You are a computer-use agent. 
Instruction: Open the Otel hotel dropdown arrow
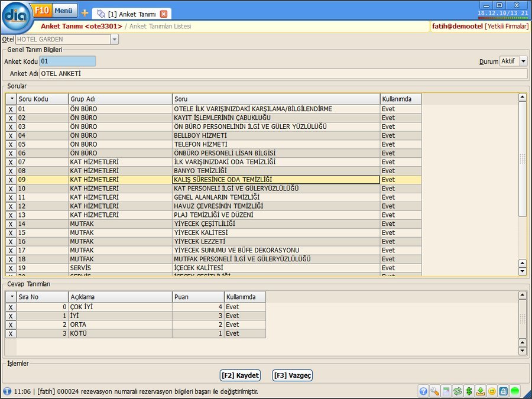pos(114,40)
